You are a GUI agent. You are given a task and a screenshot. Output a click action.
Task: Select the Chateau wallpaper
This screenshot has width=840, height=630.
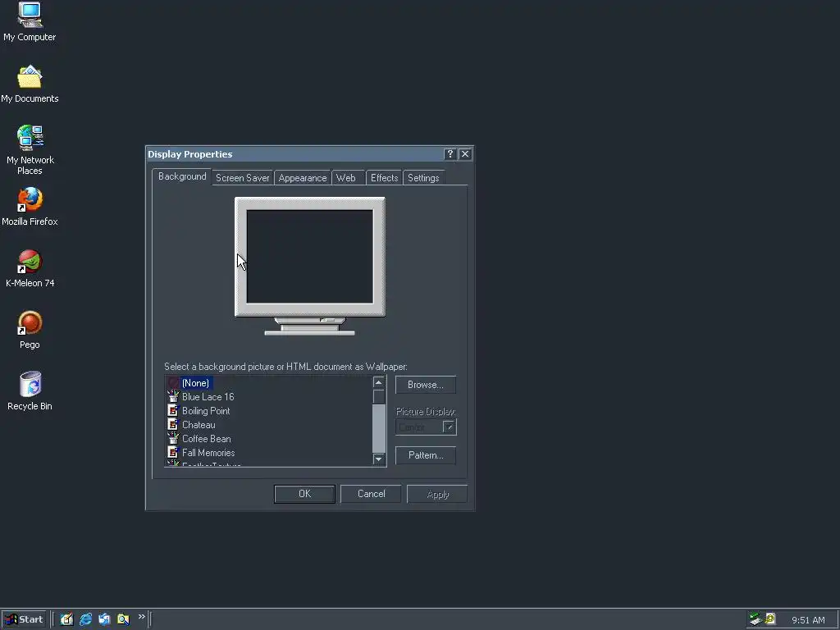[x=199, y=425]
